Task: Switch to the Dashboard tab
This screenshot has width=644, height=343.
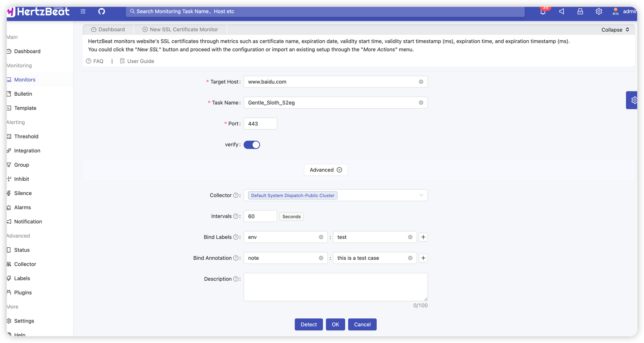Action: click(x=108, y=30)
